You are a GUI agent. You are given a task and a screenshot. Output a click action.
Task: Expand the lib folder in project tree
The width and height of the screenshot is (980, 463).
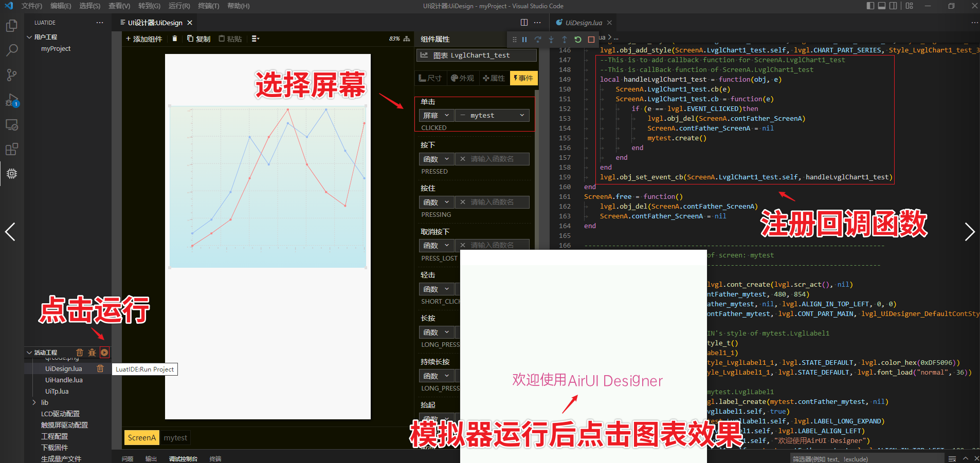(34, 402)
